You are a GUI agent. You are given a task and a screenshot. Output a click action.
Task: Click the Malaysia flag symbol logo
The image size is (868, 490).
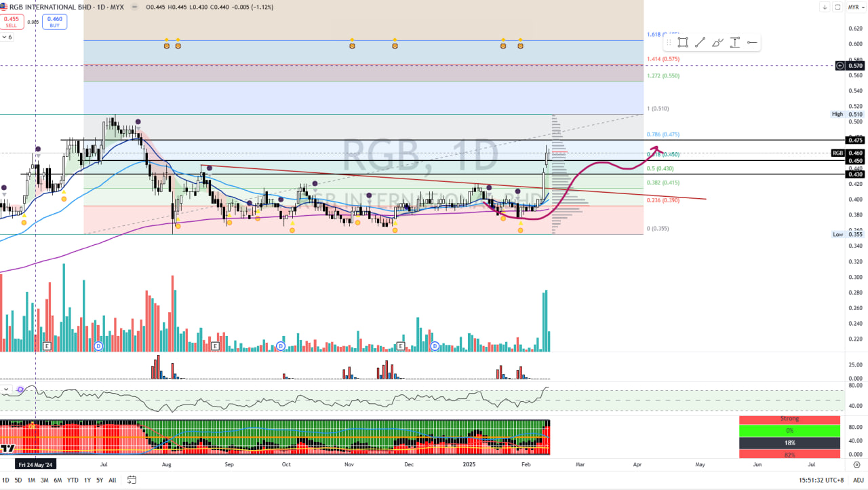(4, 7)
